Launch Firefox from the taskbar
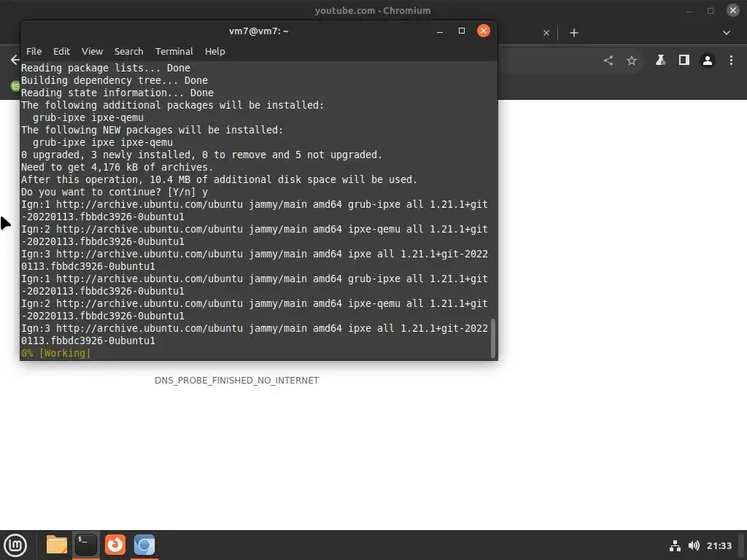This screenshot has width=747, height=560. 115,545
